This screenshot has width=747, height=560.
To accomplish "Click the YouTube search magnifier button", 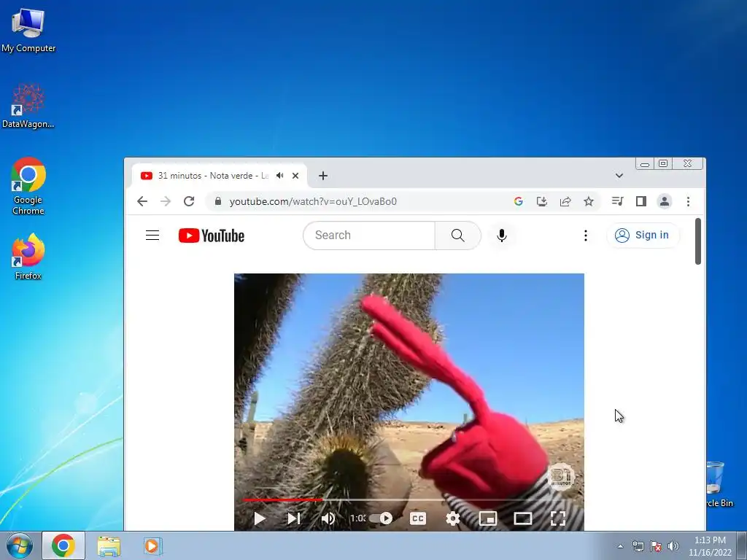I will point(458,236).
